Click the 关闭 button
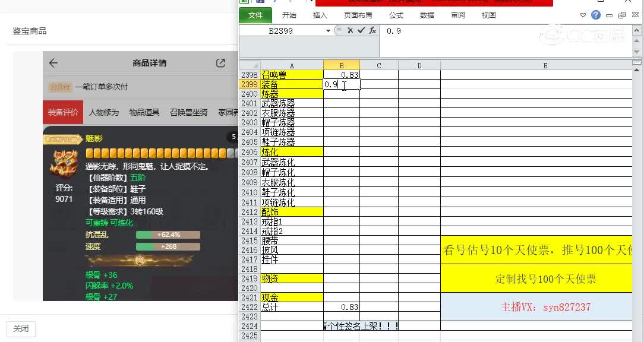 click(21, 328)
